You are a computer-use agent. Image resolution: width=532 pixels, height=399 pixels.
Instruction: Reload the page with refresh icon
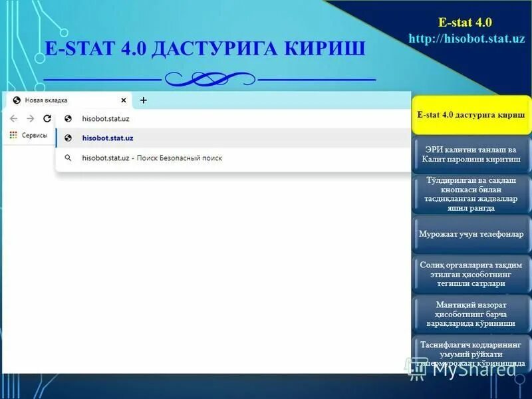[47, 118]
